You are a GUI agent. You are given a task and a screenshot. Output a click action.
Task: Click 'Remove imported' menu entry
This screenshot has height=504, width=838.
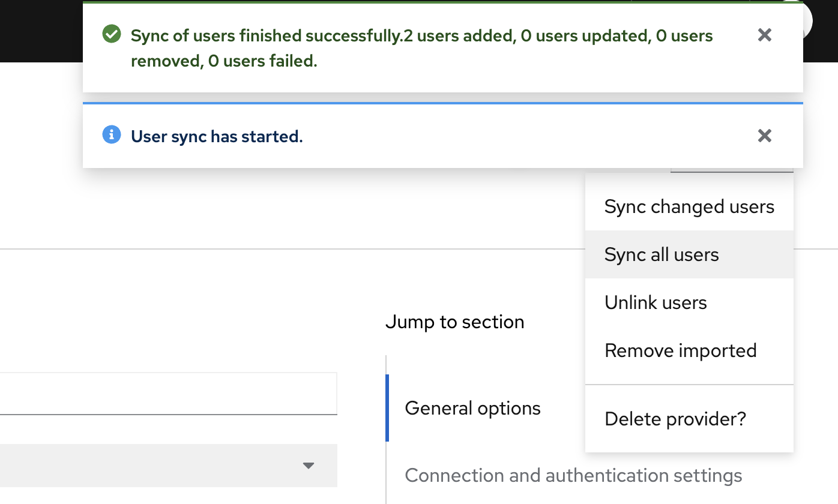click(x=680, y=350)
